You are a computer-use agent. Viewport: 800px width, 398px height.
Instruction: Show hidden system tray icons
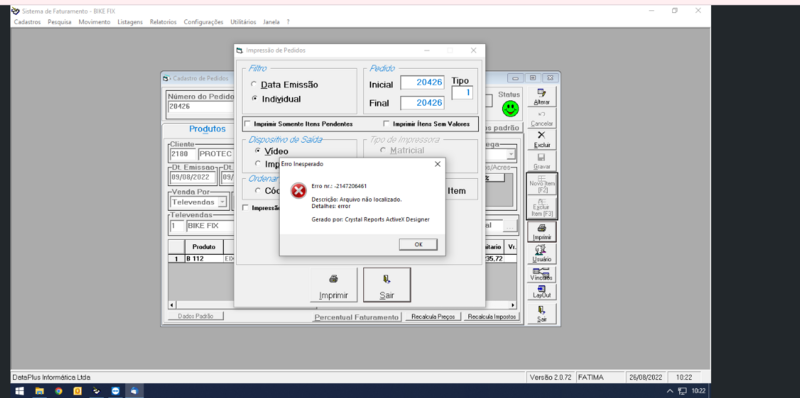pyautogui.click(x=670, y=391)
